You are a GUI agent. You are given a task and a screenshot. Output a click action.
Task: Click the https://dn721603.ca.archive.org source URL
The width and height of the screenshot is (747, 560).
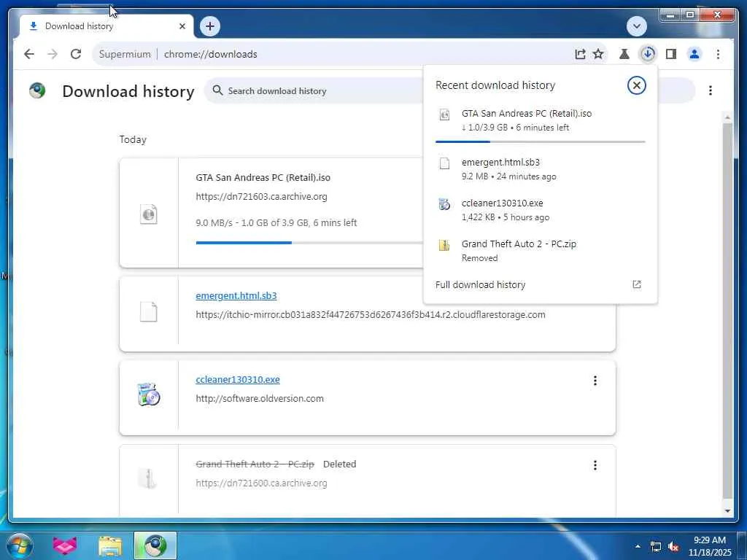(262, 197)
